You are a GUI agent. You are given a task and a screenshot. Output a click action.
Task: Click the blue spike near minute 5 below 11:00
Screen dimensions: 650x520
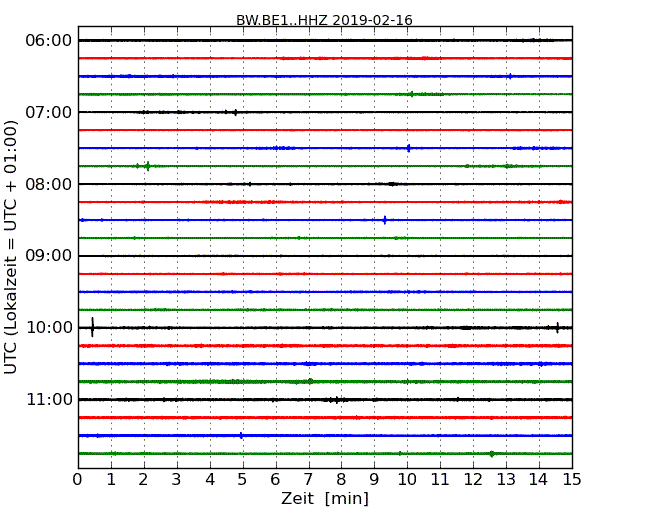[x=241, y=435]
